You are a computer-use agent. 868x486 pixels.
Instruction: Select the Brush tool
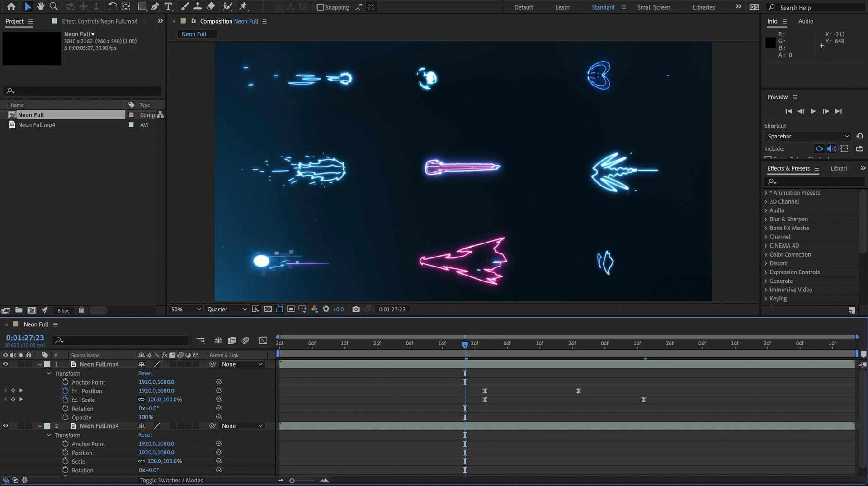(x=184, y=6)
